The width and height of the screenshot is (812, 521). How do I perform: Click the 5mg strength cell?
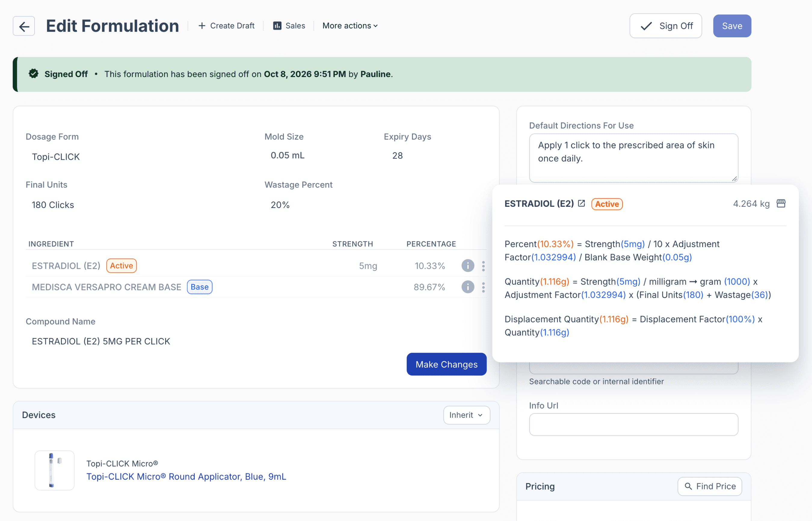pos(368,266)
